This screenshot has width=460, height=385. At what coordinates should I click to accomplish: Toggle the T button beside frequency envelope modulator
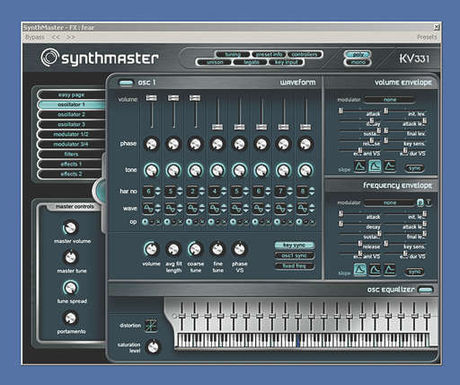tap(429, 202)
